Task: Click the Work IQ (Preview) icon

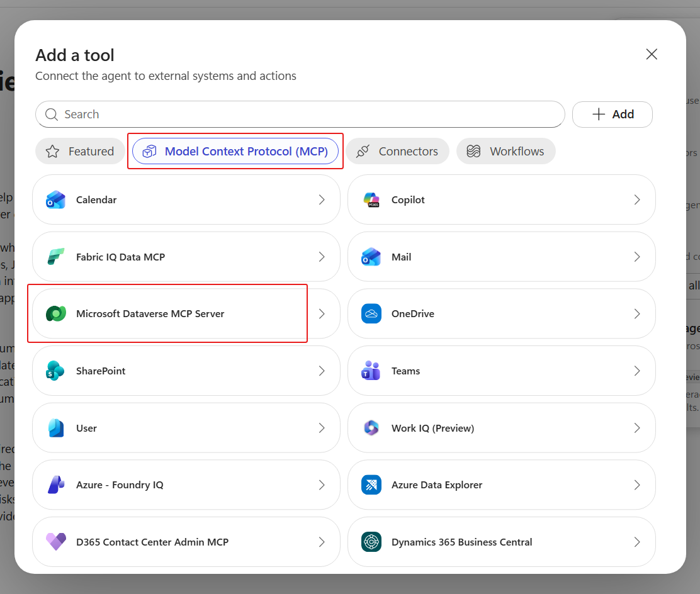Action: 371,428
